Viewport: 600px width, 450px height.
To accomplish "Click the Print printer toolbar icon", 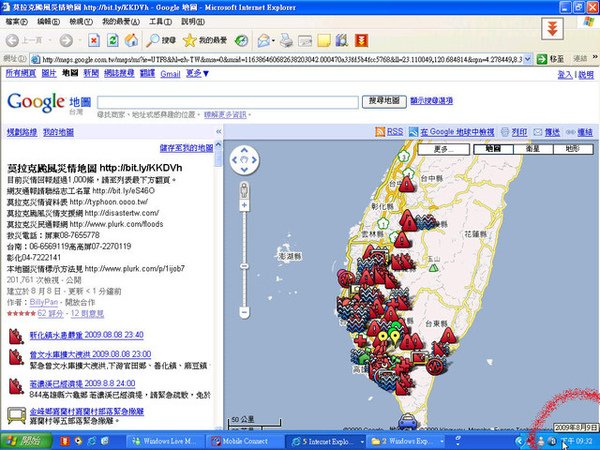I will coord(286,40).
